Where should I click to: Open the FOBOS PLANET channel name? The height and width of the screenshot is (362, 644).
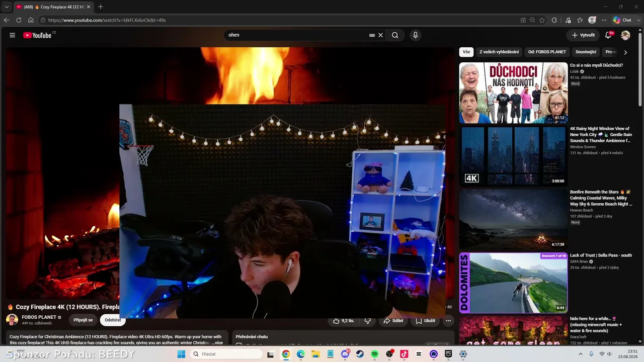click(39, 317)
